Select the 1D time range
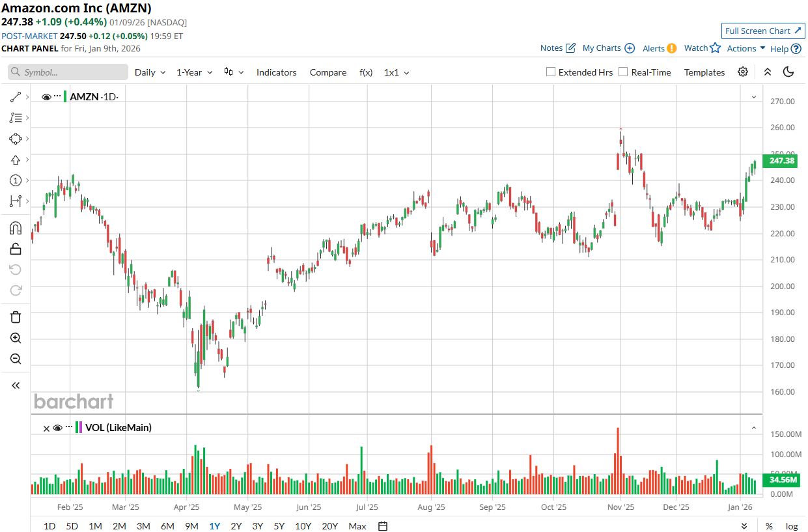This screenshot has width=808, height=532. click(49, 526)
